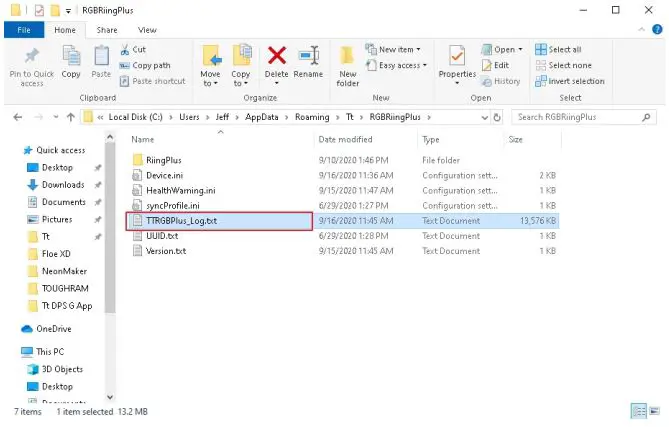Click the Properties ribbon button
The height and width of the screenshot is (427, 669).
(x=457, y=64)
